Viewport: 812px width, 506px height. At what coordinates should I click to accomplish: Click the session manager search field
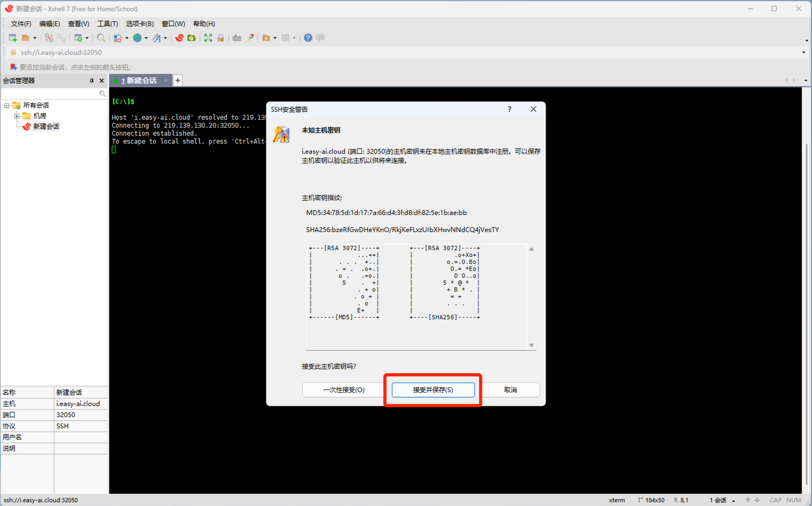click(50, 94)
